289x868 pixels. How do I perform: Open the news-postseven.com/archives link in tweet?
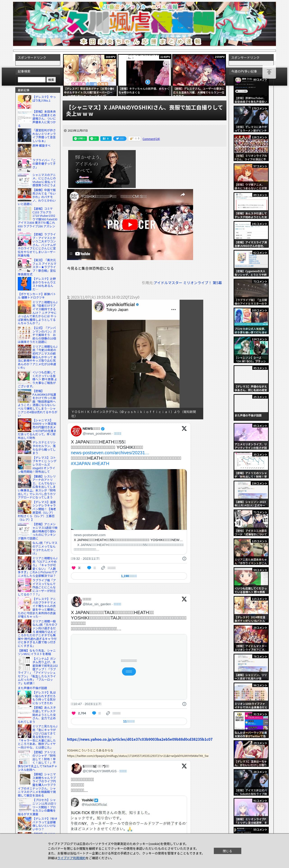pos(110,452)
